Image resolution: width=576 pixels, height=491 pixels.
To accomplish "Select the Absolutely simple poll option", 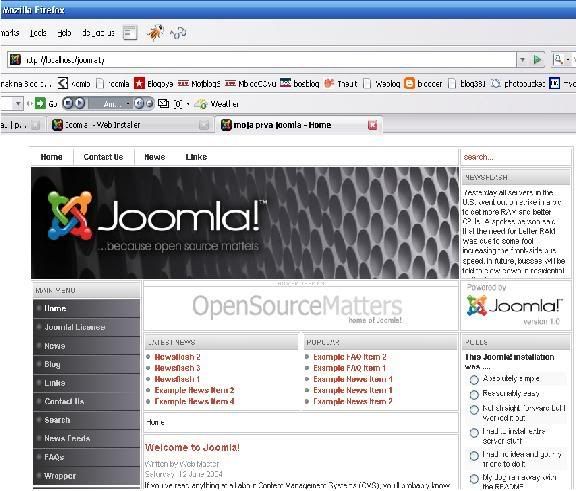I will pyautogui.click(x=474, y=379).
